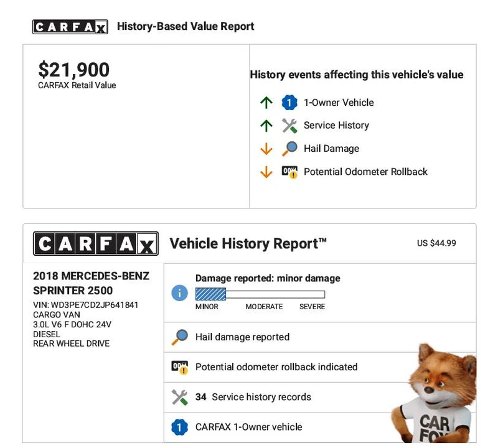Click the orange down arrow next to Potential Odometer Rollback
This screenshot has width=498, height=448.
pos(266,172)
